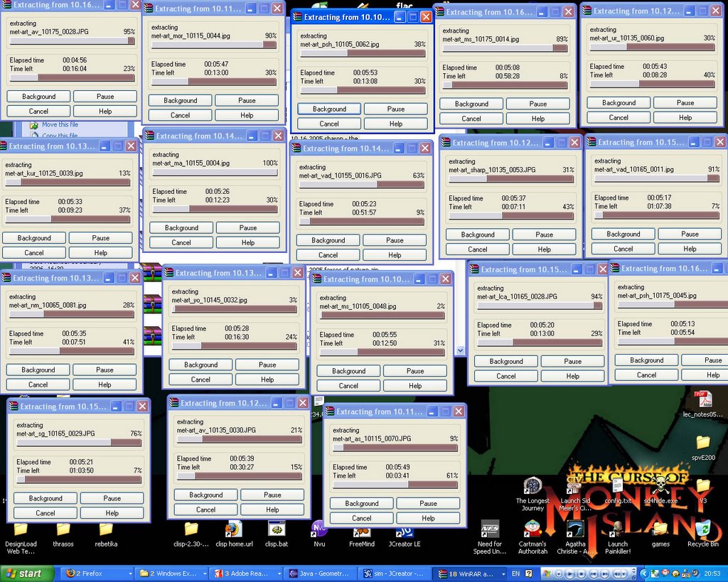Select the Recycle Bin icon

pos(703,534)
